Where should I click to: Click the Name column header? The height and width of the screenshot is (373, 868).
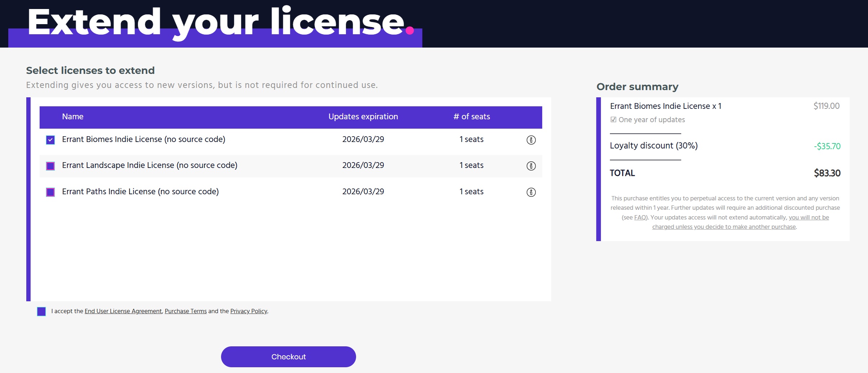[72, 117]
